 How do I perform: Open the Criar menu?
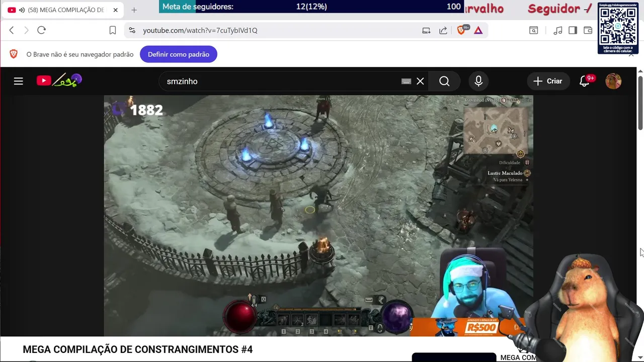point(548,81)
